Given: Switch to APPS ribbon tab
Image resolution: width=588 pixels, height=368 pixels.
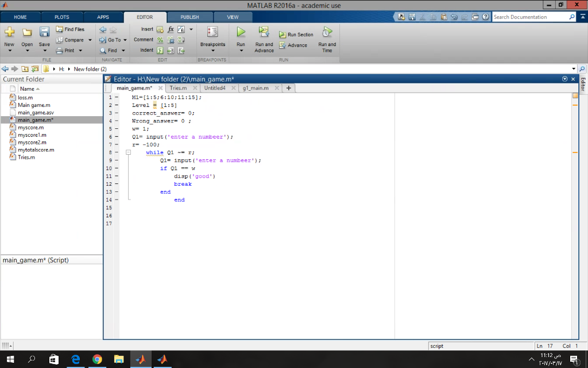Looking at the screenshot, I should click(x=103, y=17).
